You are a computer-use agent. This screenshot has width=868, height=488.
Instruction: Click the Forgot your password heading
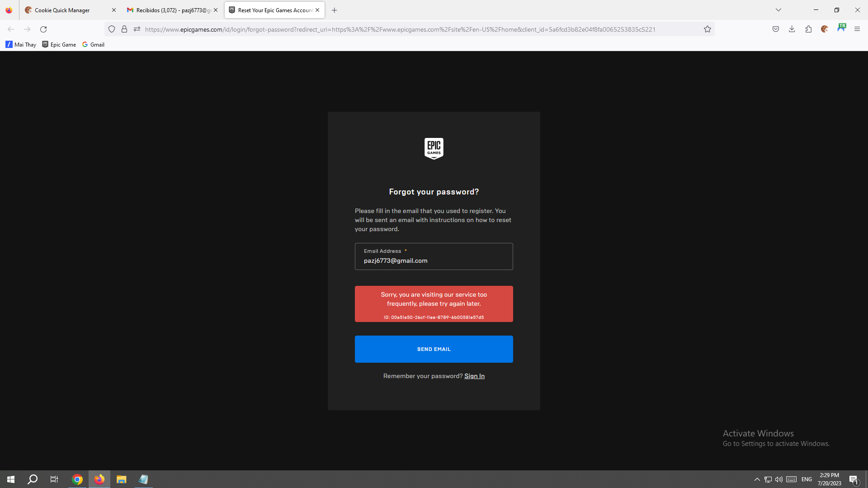pos(434,192)
